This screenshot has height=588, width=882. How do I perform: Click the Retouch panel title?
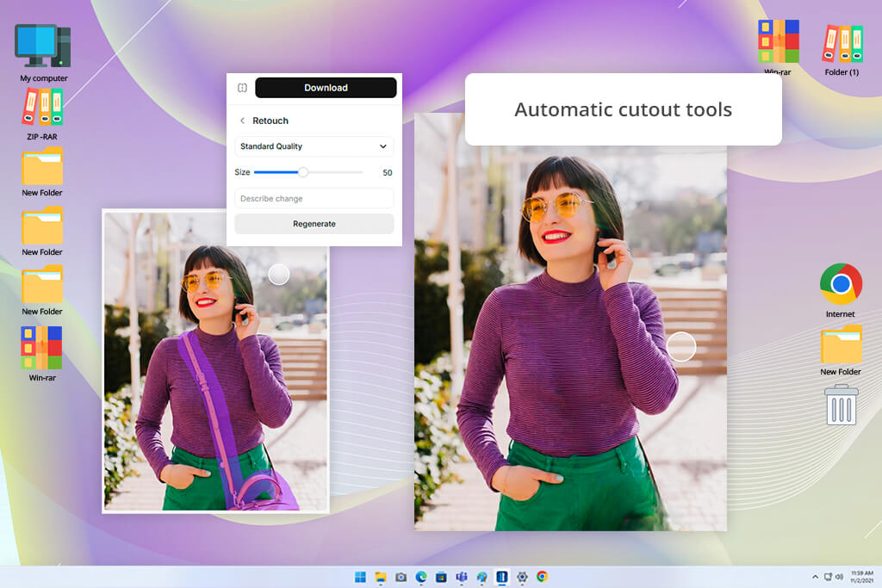click(x=270, y=121)
